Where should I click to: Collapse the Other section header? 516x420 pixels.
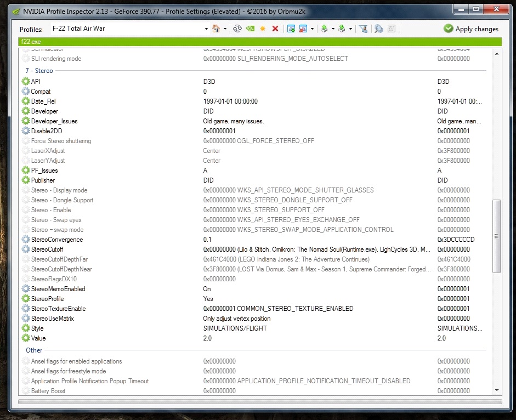[x=34, y=350]
